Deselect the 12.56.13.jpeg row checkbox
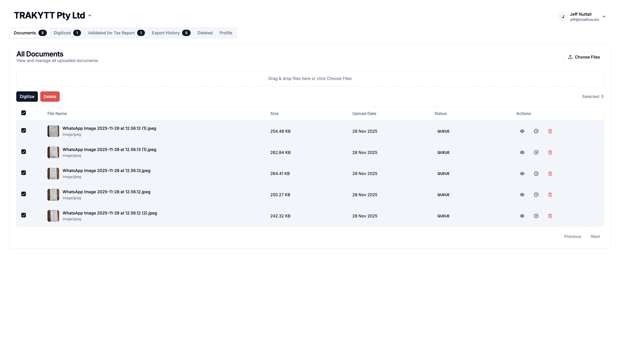 click(x=23, y=173)
